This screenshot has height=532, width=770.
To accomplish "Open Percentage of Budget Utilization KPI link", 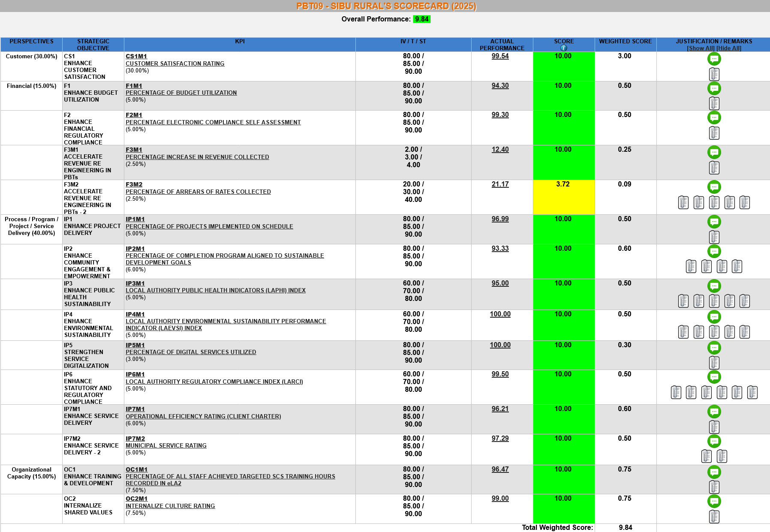I will [181, 93].
